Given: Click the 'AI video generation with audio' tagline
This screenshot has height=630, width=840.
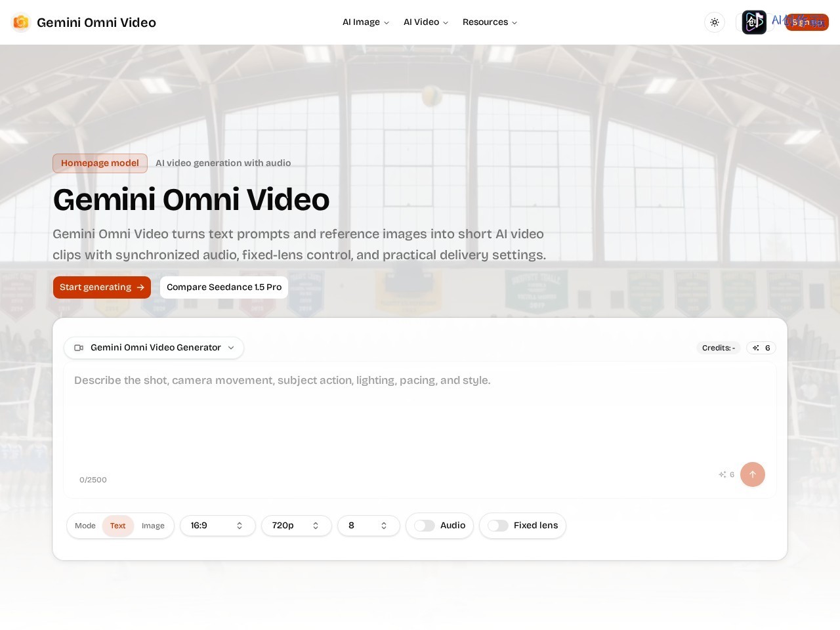Looking at the screenshot, I should 223,163.
